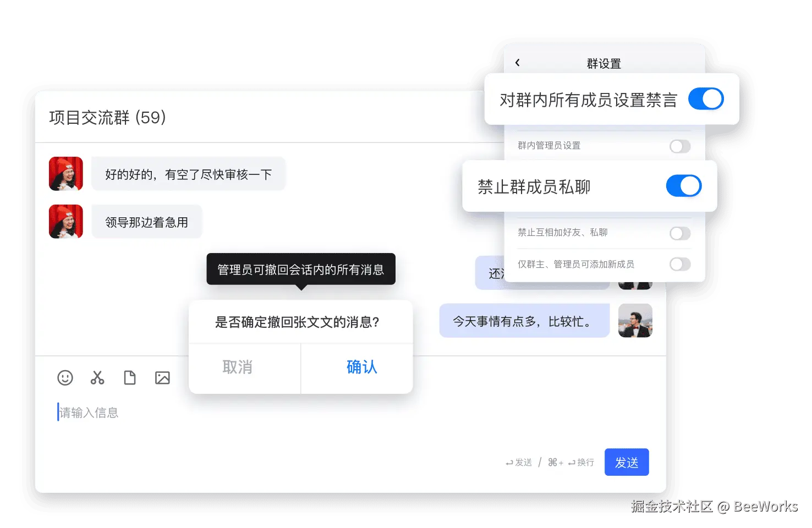812x528 pixels.
Task: Click the scissors screenshot icon
Action: (x=97, y=378)
